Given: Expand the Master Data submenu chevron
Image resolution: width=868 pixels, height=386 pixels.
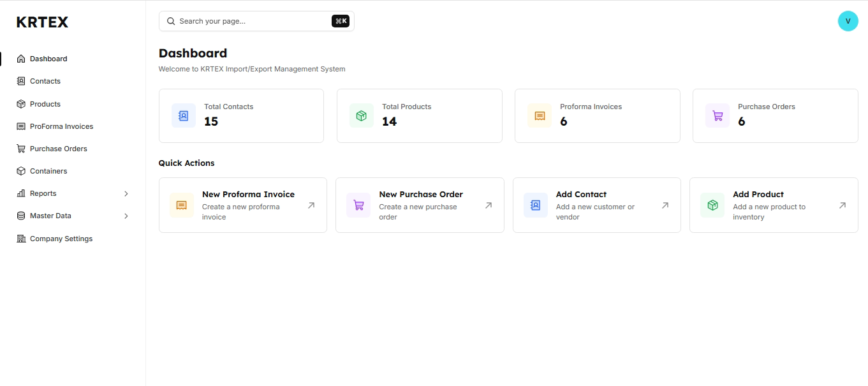Looking at the screenshot, I should click(126, 216).
